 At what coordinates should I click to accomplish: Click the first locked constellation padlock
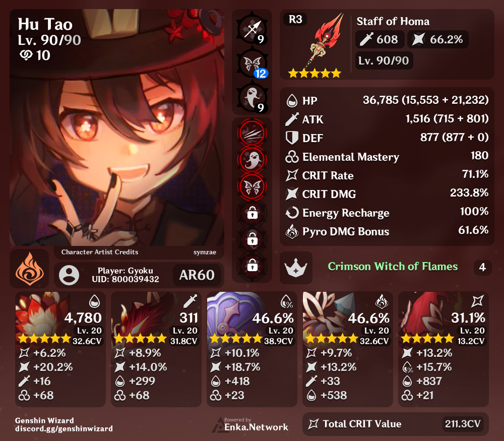pyautogui.click(x=252, y=213)
